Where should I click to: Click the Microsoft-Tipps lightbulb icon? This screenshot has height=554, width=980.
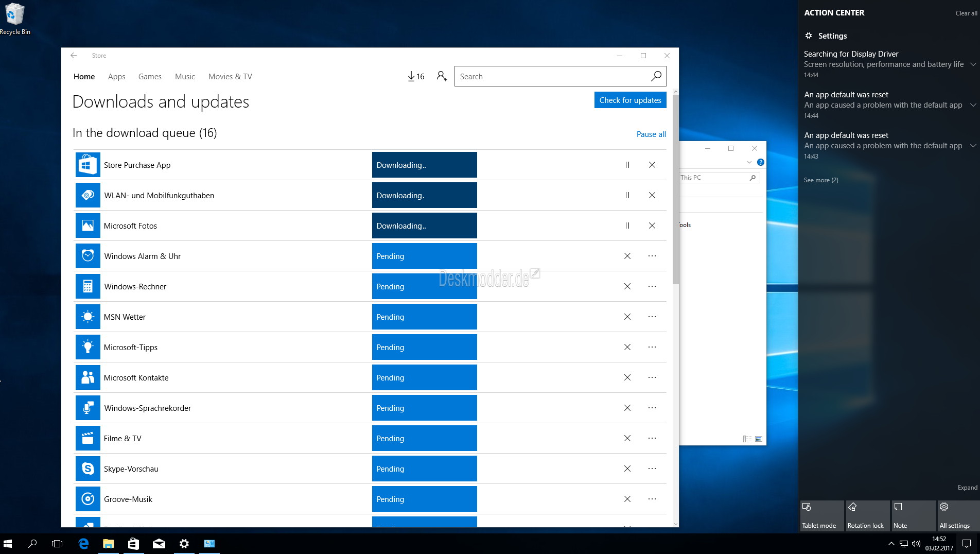(87, 347)
